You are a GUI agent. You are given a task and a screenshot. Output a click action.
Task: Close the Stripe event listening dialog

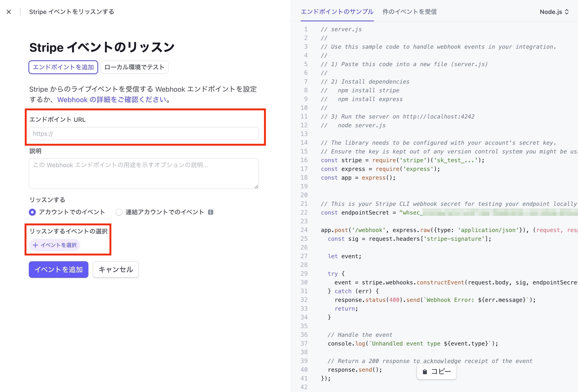(x=9, y=12)
